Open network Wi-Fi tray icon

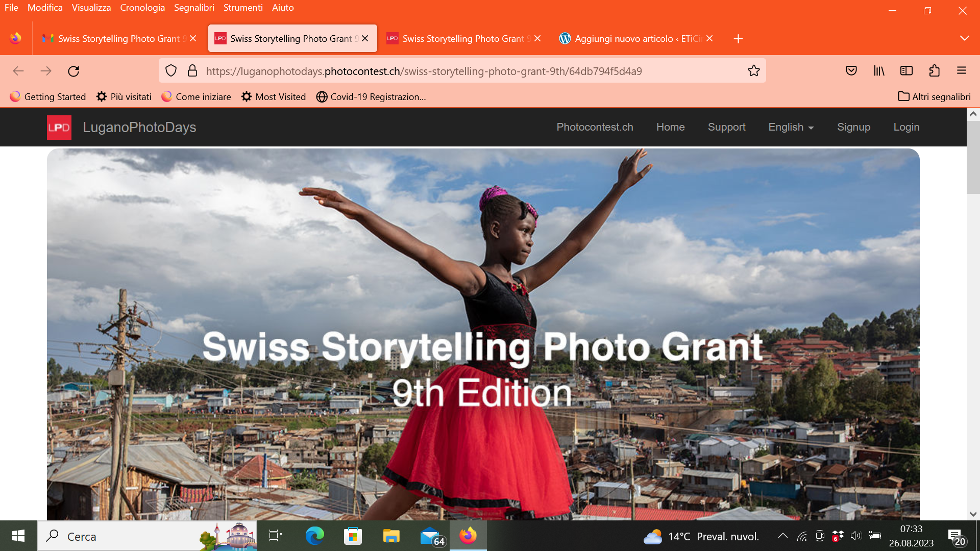click(x=802, y=536)
